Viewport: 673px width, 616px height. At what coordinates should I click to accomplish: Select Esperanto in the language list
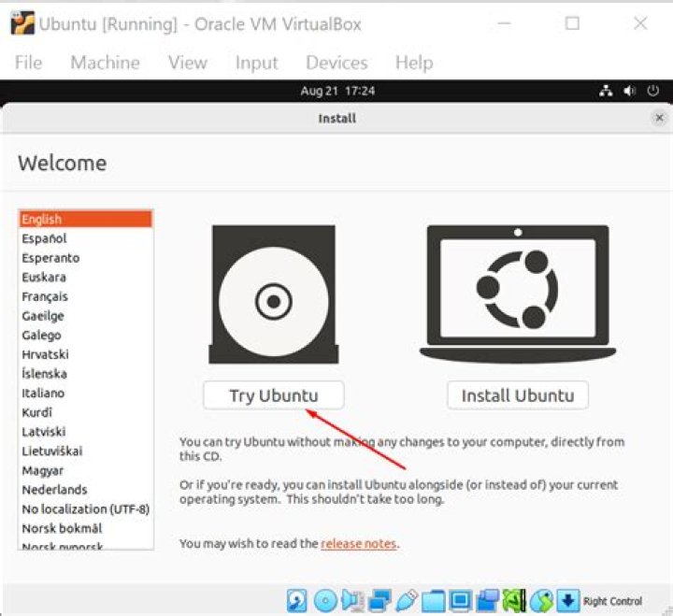pyautogui.click(x=85, y=258)
